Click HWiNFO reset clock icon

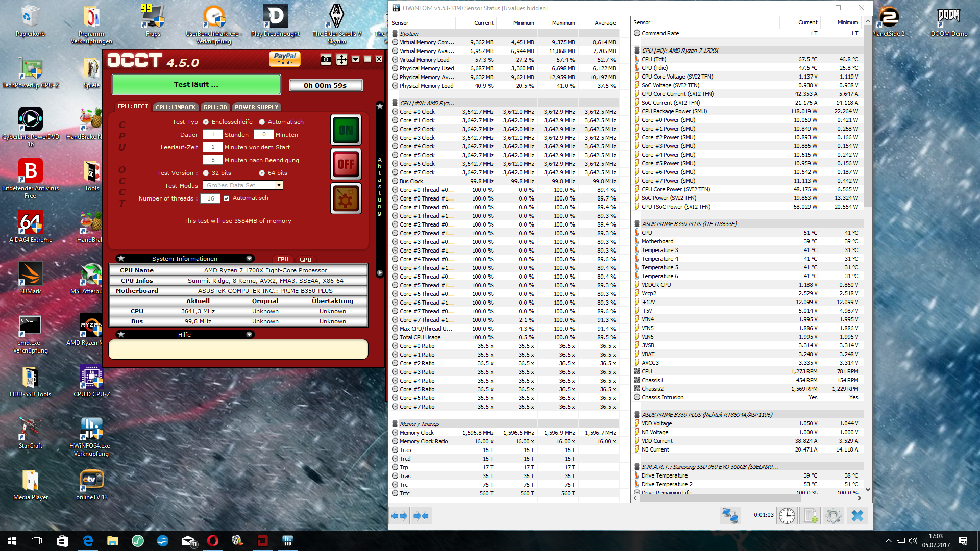[x=787, y=516]
